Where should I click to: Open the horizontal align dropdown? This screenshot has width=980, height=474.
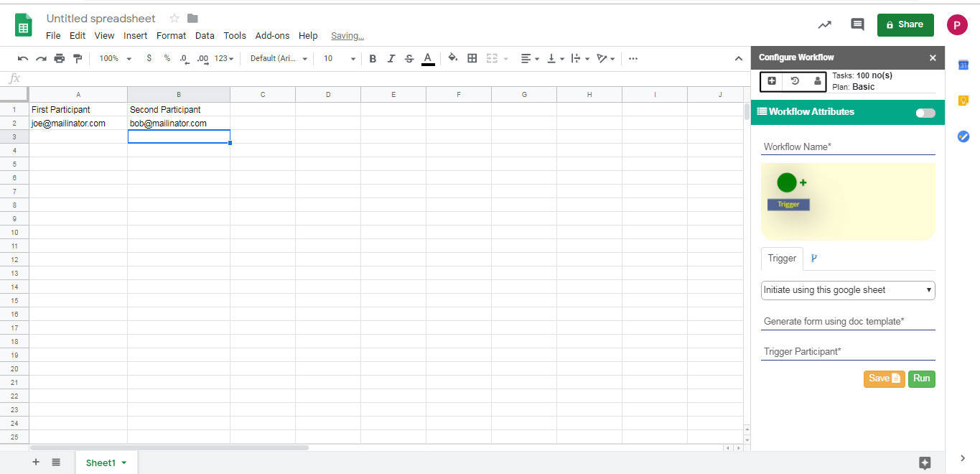click(530, 58)
